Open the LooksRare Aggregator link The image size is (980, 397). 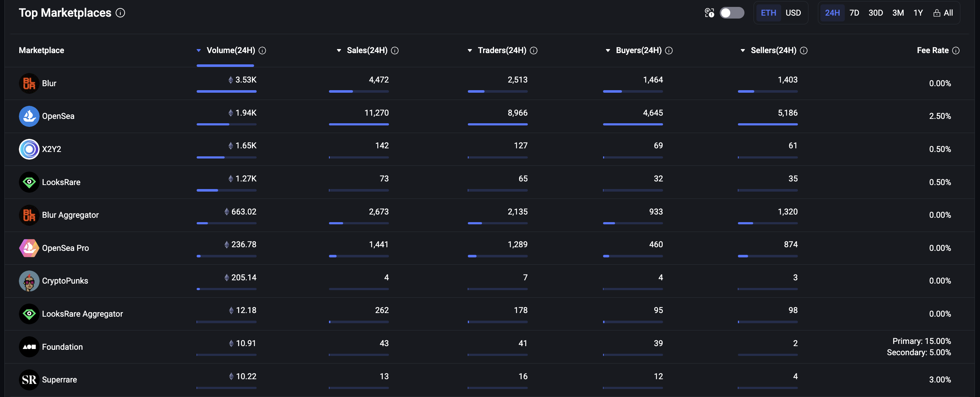point(82,314)
